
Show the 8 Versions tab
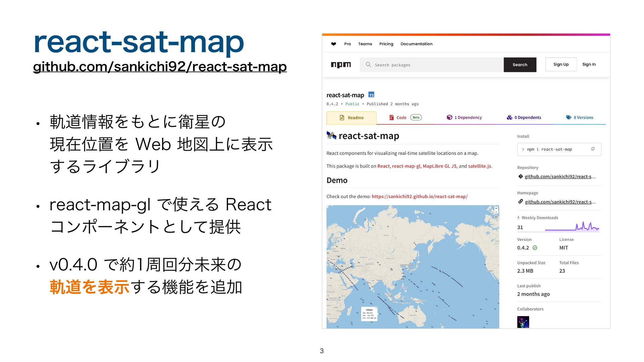point(580,118)
